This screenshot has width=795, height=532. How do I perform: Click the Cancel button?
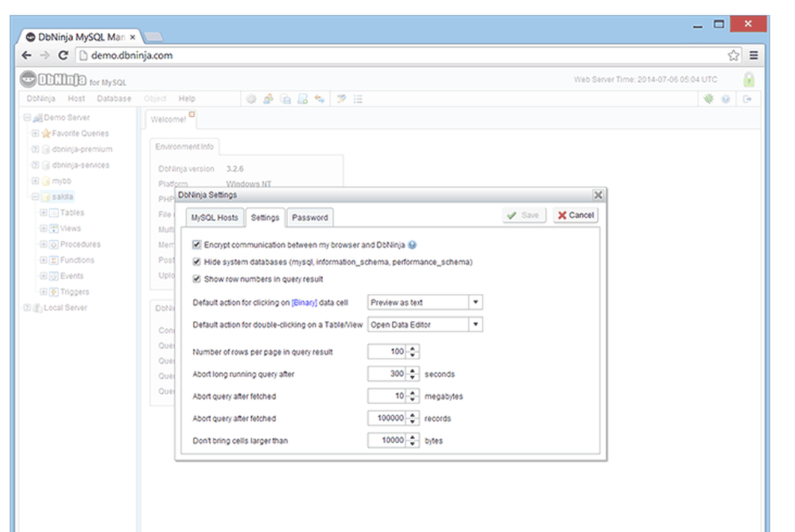point(576,215)
